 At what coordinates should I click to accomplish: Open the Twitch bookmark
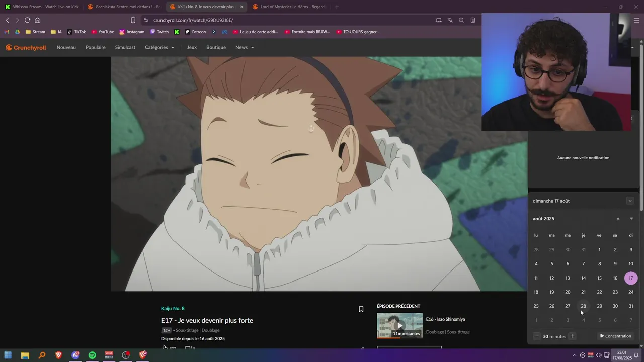coord(159,32)
